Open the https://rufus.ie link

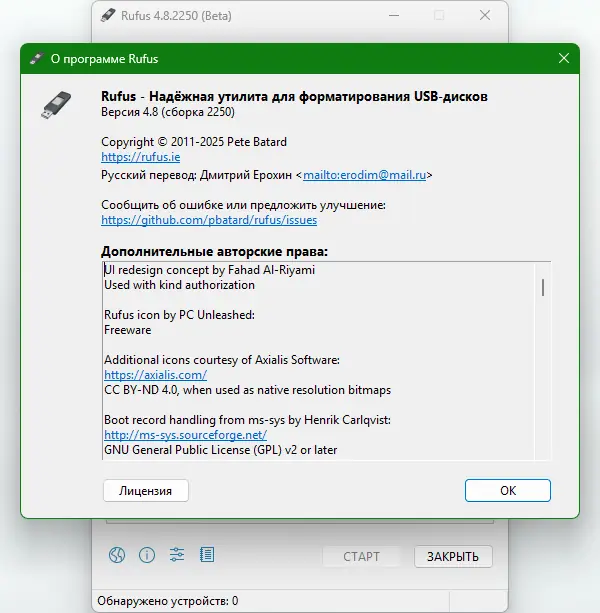(141, 157)
